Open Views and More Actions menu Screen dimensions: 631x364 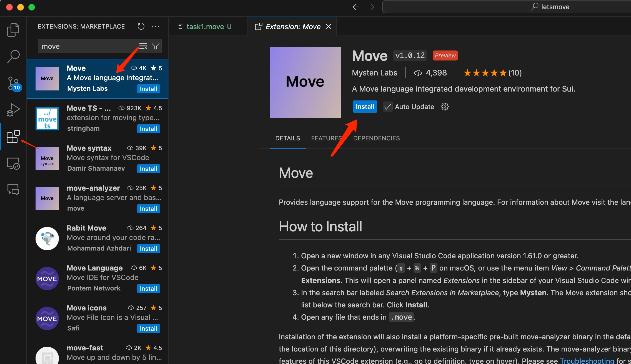[x=156, y=26]
